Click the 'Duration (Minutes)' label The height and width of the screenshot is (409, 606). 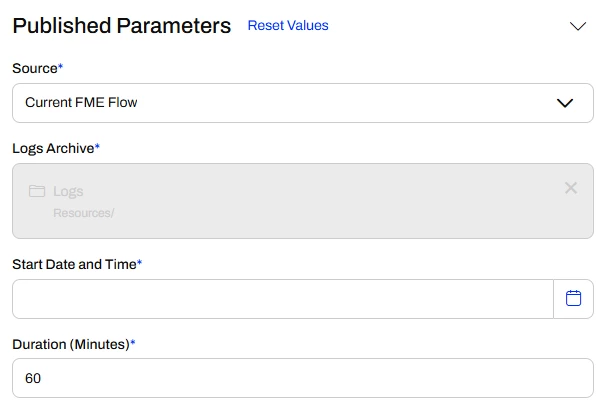(x=71, y=344)
